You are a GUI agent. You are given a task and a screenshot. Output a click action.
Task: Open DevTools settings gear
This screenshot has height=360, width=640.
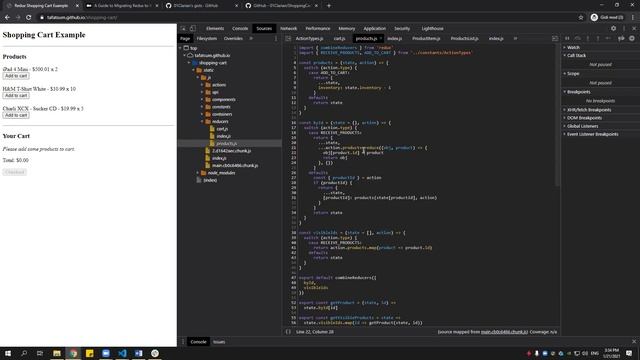[x=613, y=28]
